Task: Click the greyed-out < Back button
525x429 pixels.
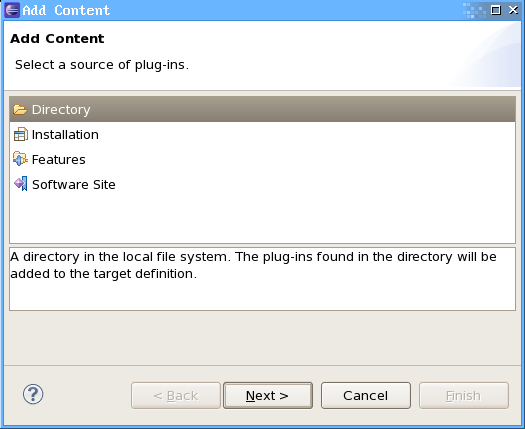Action: pyautogui.click(x=176, y=396)
